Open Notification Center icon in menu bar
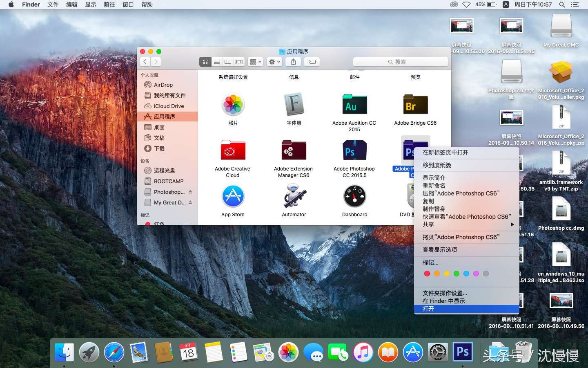 pos(575,4)
